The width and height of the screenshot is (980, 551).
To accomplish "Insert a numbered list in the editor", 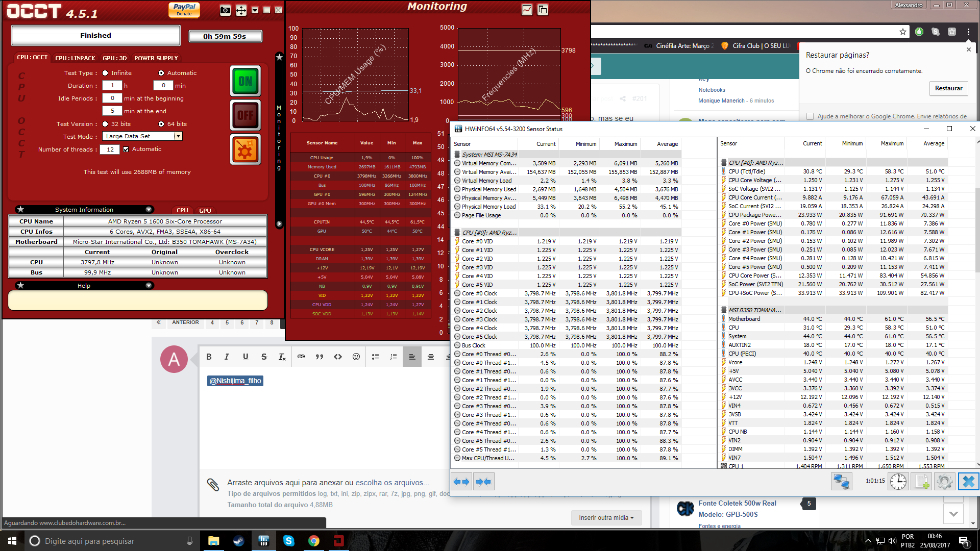I will click(394, 357).
